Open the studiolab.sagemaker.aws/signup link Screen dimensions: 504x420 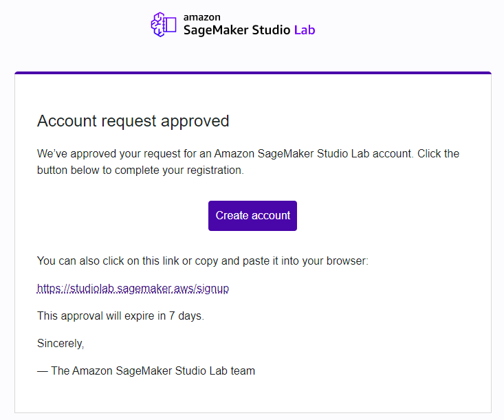pyautogui.click(x=133, y=289)
